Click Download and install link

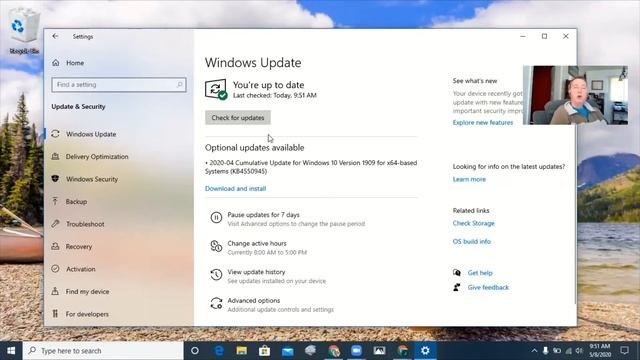click(x=236, y=189)
